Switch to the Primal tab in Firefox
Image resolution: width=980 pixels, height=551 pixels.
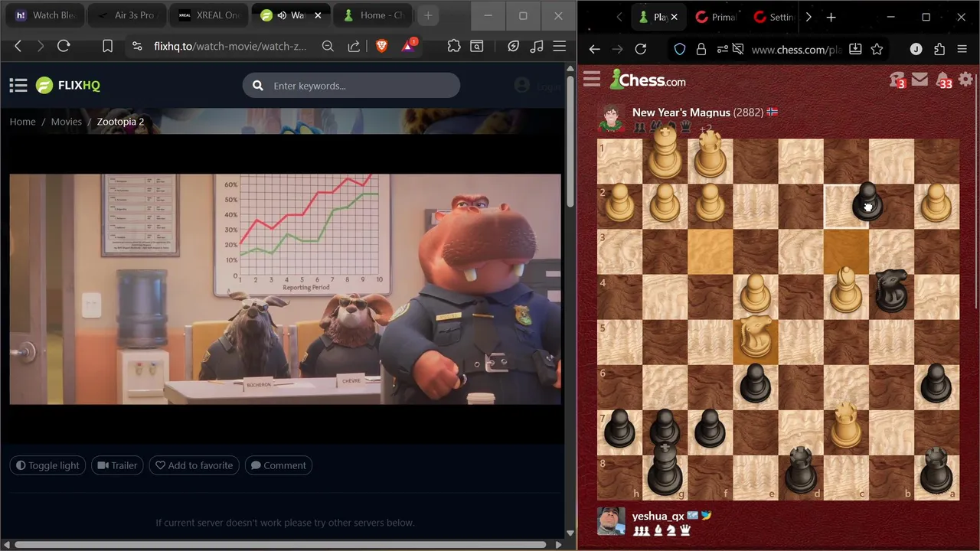tap(715, 17)
